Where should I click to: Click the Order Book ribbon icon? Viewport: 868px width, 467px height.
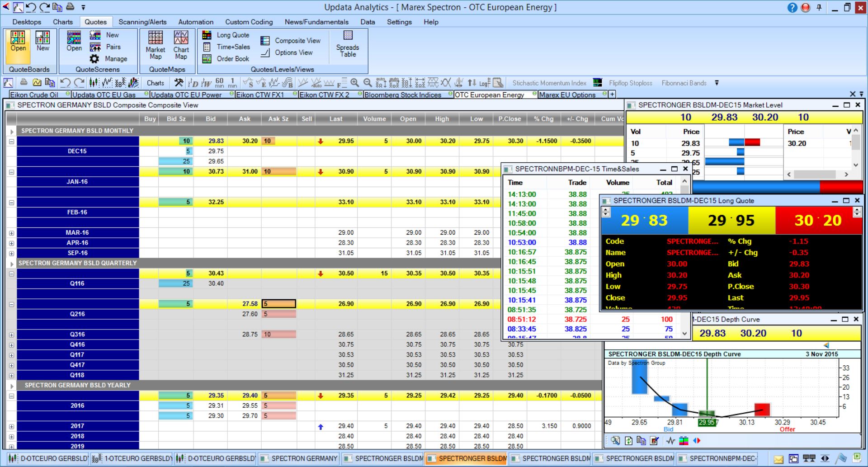pyautogui.click(x=207, y=59)
